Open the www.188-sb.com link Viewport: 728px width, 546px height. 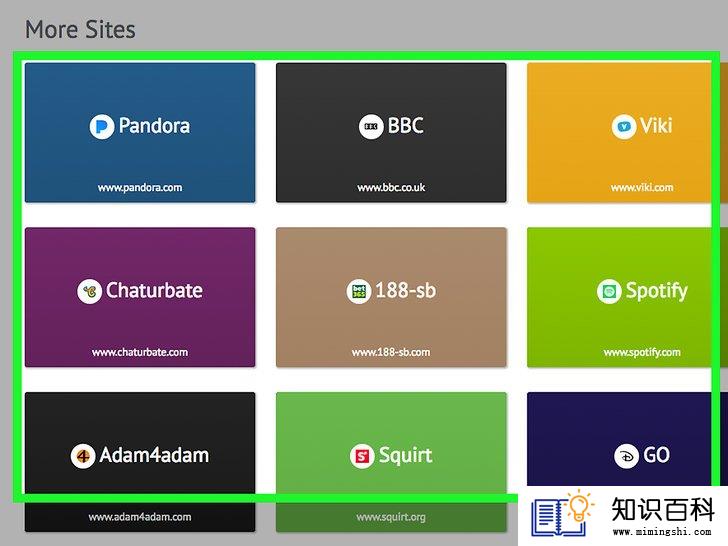(x=391, y=352)
